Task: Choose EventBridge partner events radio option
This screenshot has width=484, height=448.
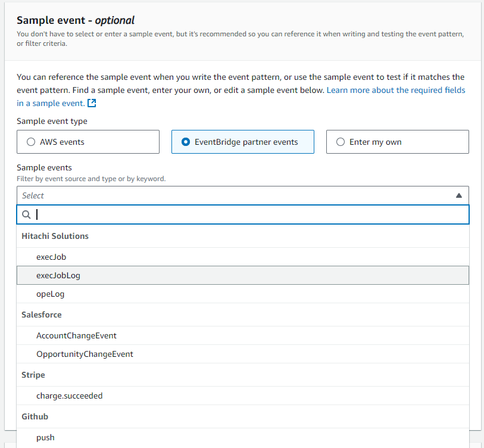Action: [186, 142]
